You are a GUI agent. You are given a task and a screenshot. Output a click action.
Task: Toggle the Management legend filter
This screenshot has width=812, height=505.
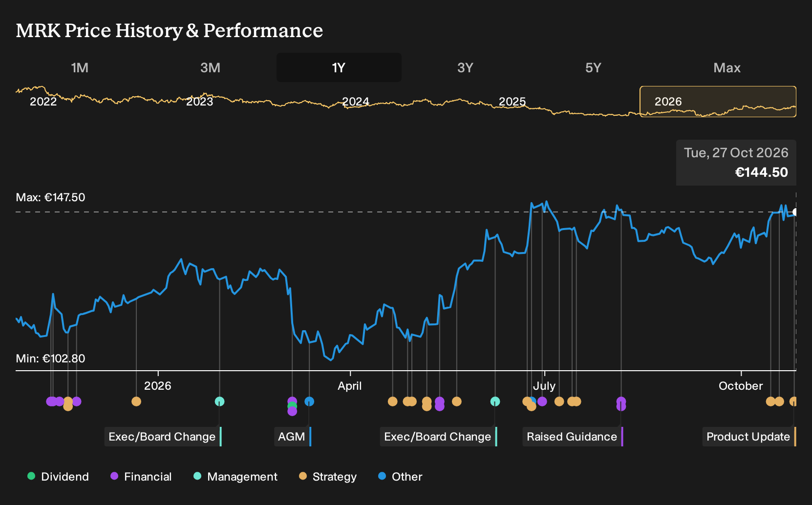235,477
